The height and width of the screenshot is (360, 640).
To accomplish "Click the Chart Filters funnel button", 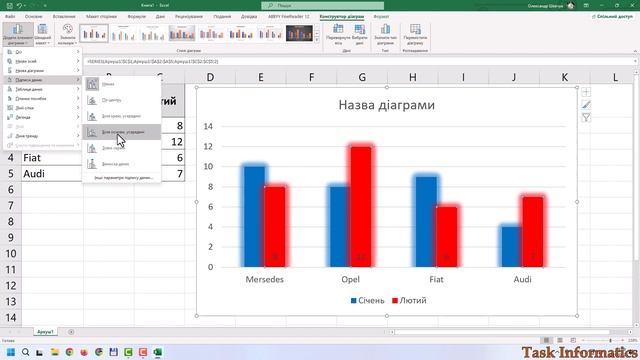I will tap(586, 118).
